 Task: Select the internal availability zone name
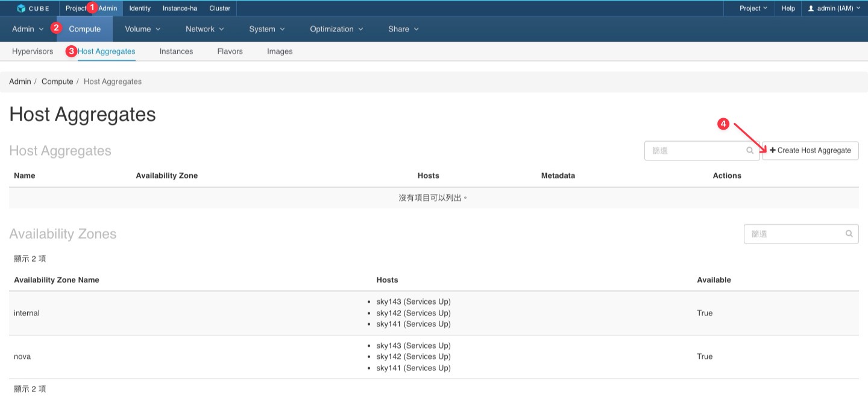pyautogui.click(x=27, y=313)
